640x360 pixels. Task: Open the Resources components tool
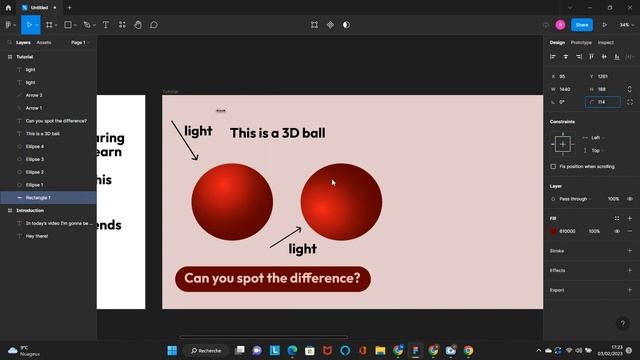pyautogui.click(x=122, y=25)
